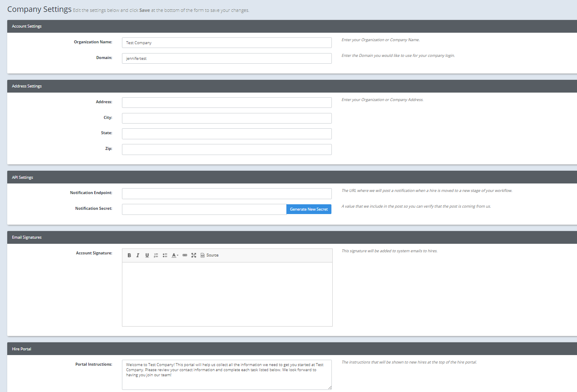This screenshot has height=392, width=577.
Task: Toggle underline in the signature editor
Action: click(x=147, y=255)
